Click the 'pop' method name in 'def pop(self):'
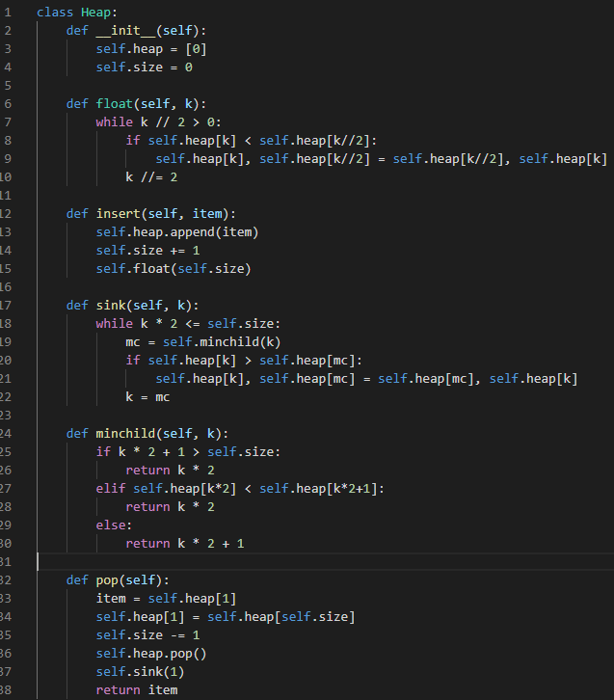The height and width of the screenshot is (700, 614). point(107,579)
